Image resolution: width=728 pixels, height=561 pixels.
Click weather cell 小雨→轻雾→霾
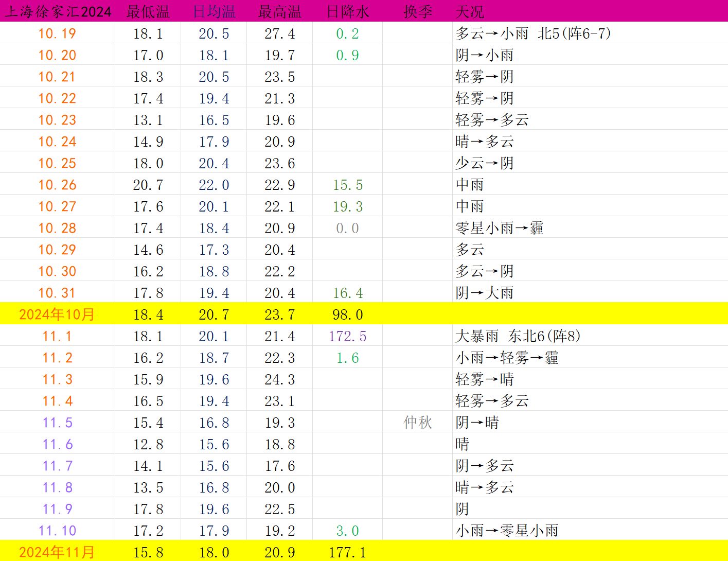[507, 358]
